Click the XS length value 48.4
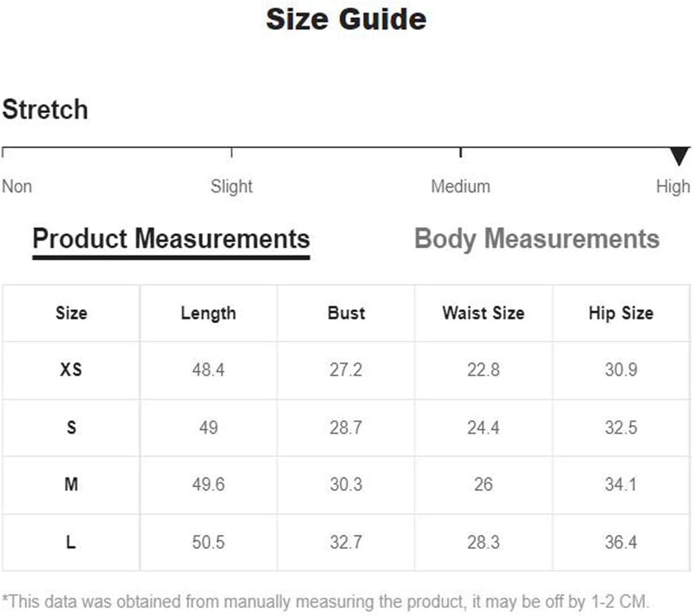Screen dimensions: 693x616 click(208, 370)
